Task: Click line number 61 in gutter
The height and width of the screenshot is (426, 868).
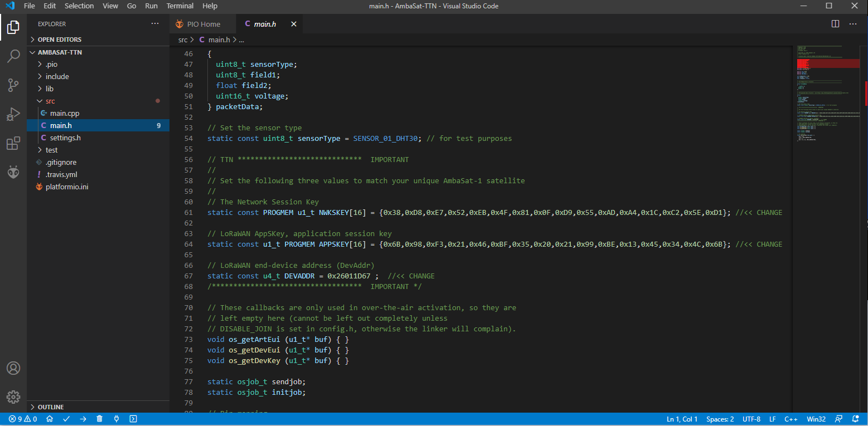Action: coord(188,213)
